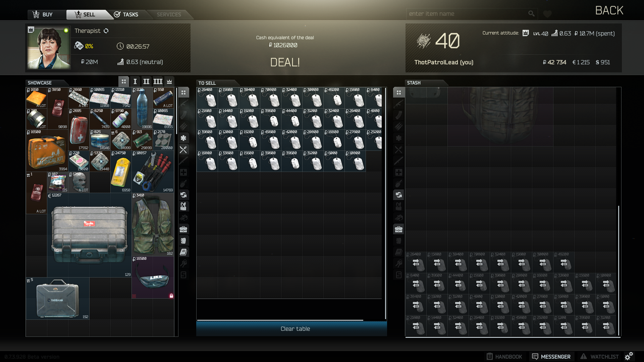Filter showcase by info items book icon

click(x=183, y=252)
